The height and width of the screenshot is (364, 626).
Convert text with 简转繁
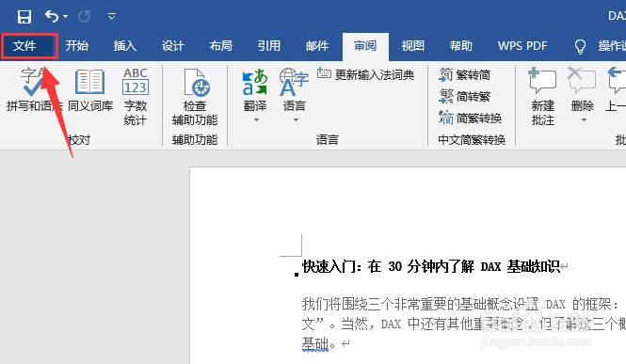point(465,96)
